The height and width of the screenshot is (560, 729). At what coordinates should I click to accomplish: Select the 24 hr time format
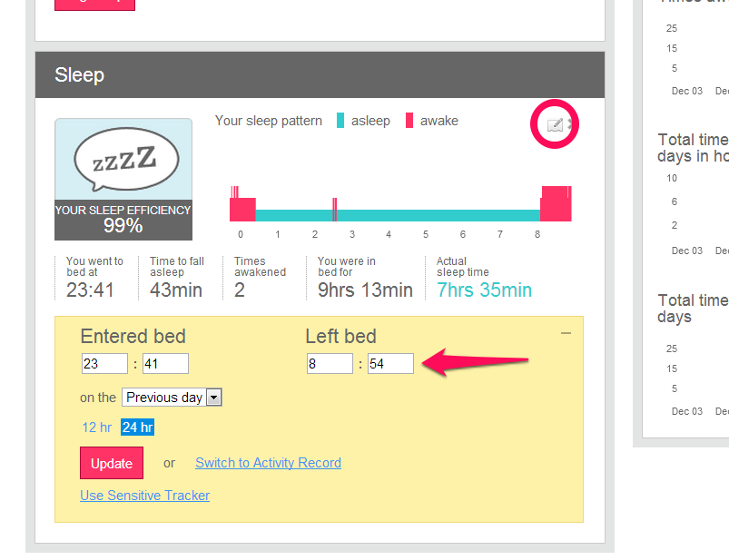(x=138, y=427)
